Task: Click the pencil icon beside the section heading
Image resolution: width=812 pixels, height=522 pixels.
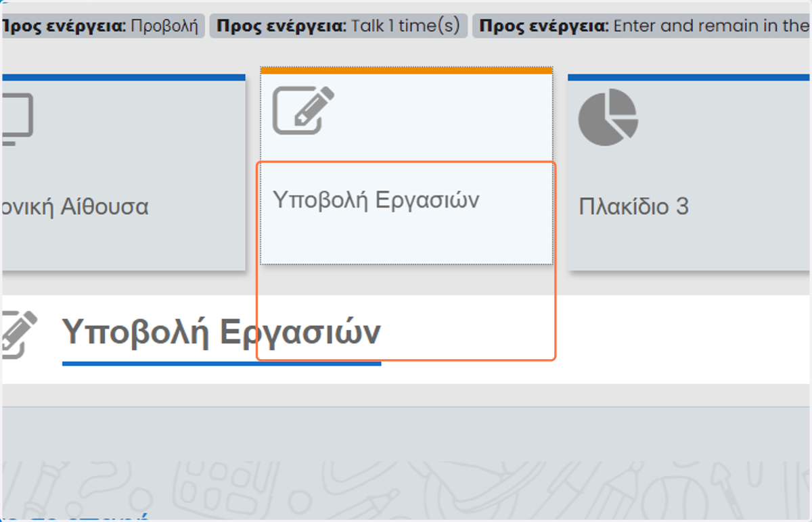Action: click(x=18, y=334)
